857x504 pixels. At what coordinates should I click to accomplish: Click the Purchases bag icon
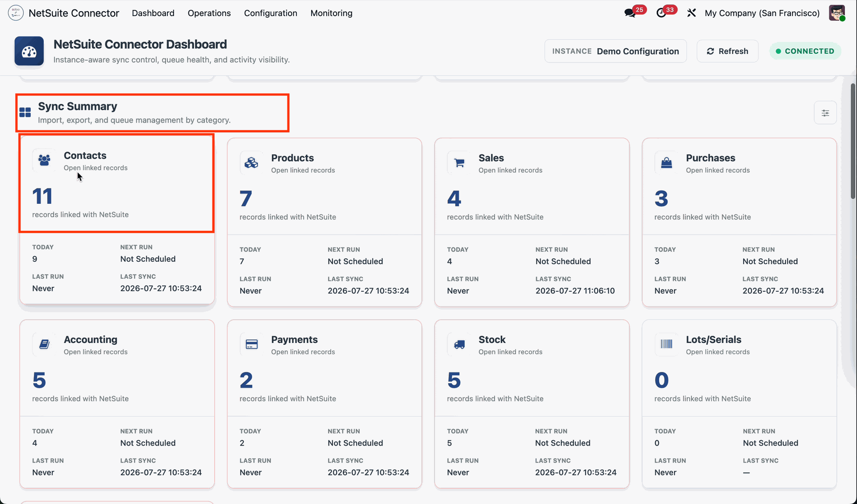click(x=666, y=162)
